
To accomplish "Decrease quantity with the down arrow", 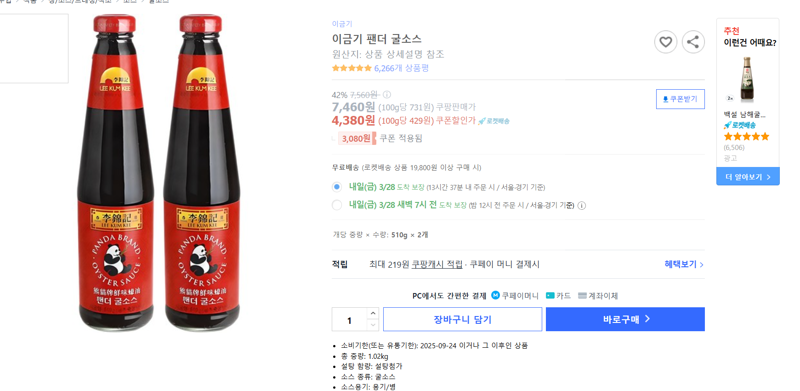I will coord(373,325).
